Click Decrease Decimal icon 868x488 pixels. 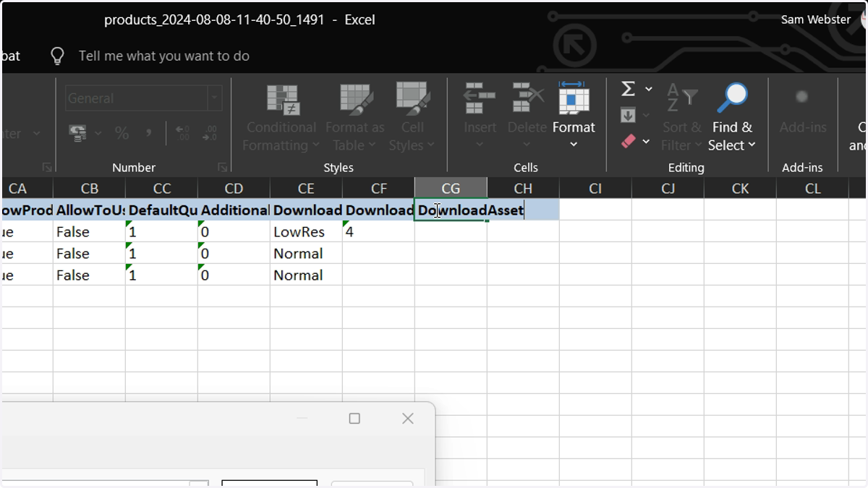point(209,133)
